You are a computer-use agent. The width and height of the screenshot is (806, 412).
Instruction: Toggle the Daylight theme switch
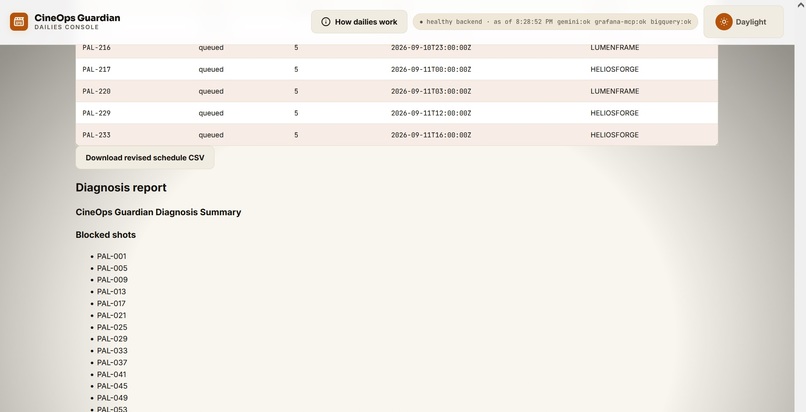point(743,22)
